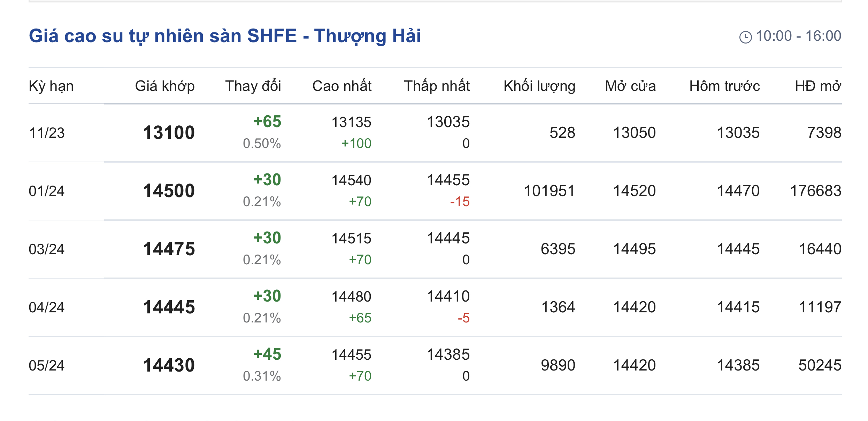Click the Thay đổi column header
This screenshot has height=421, width=868.
coord(253,86)
